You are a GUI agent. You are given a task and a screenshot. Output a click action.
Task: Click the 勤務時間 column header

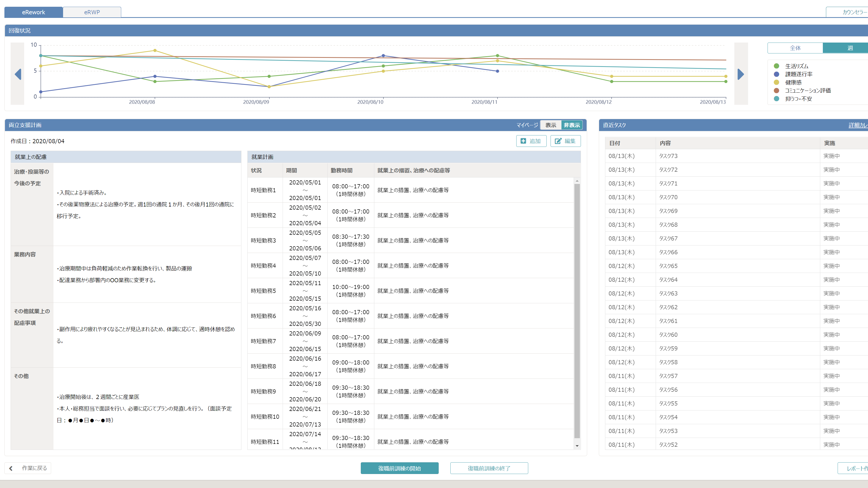[x=350, y=170]
